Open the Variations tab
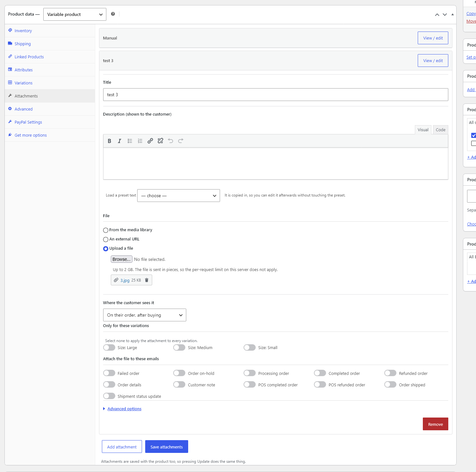This screenshot has width=476, height=472. point(50,83)
